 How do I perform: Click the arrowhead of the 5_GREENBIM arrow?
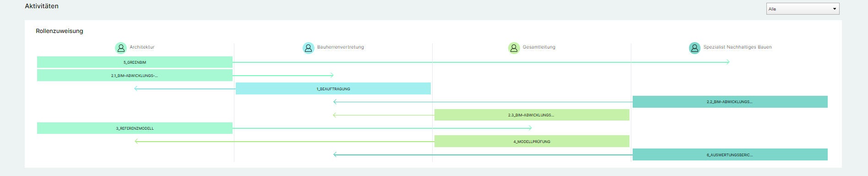coord(728,62)
